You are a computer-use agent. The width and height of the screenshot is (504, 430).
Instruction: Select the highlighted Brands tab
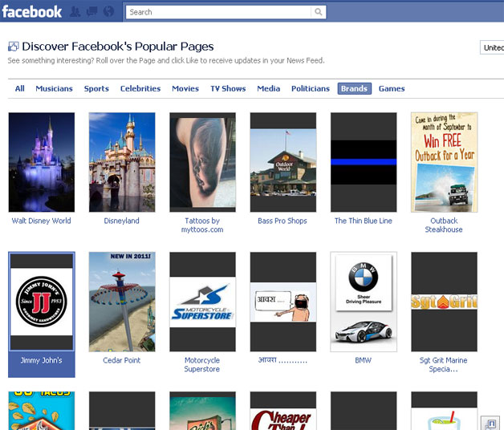point(354,89)
